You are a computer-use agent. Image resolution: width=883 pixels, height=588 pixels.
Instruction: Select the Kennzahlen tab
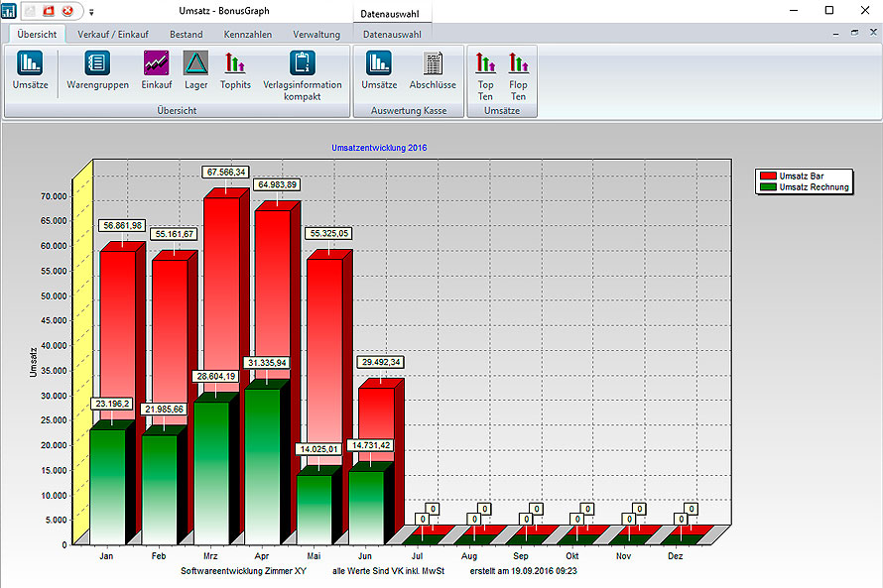(x=247, y=35)
